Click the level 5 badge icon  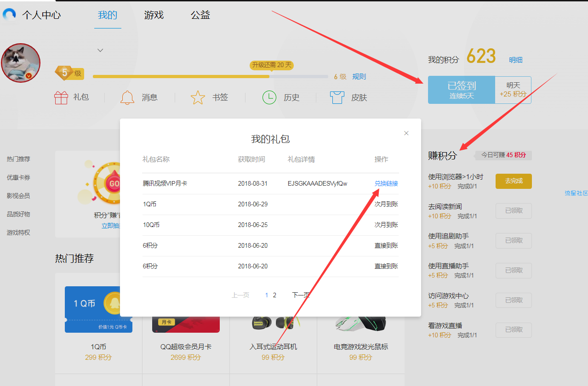65,73
